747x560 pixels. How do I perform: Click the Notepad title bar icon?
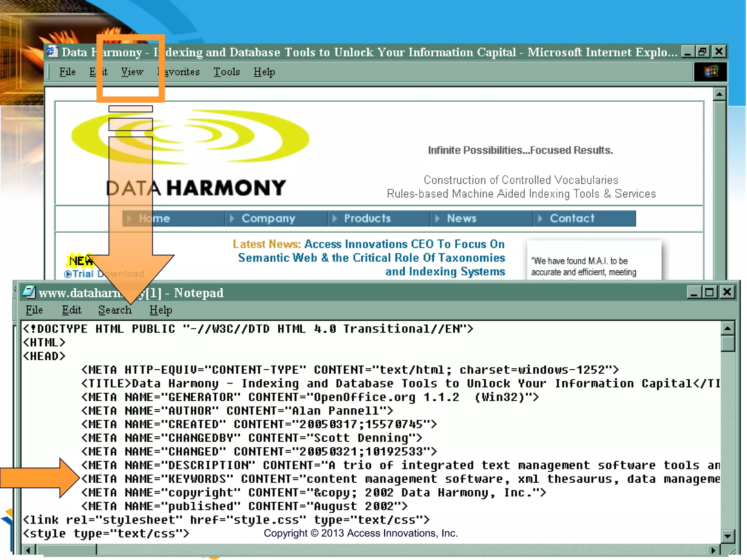tap(28, 292)
